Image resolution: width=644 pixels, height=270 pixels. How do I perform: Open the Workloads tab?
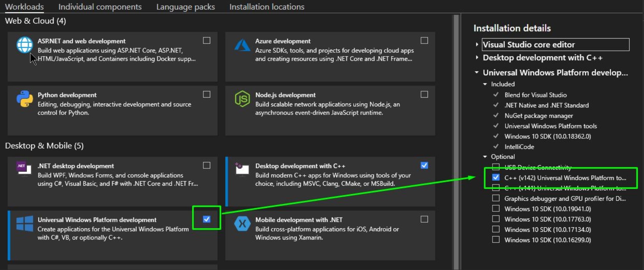pos(24,7)
